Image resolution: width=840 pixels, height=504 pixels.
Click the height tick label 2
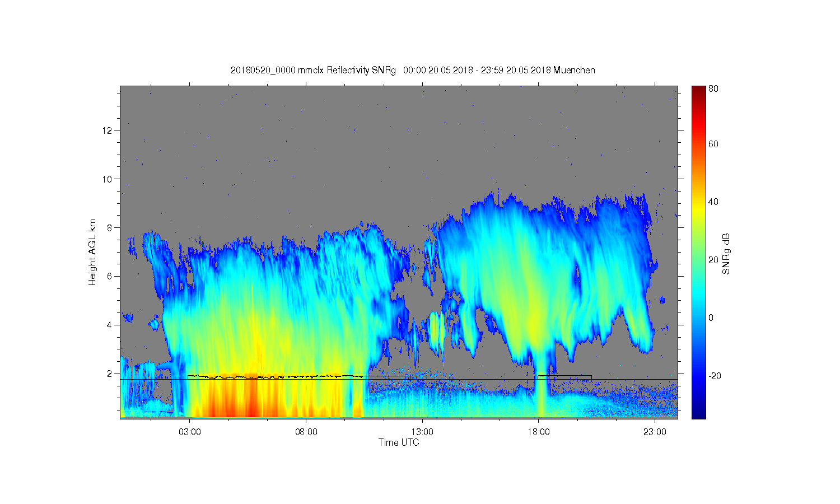[x=110, y=374]
